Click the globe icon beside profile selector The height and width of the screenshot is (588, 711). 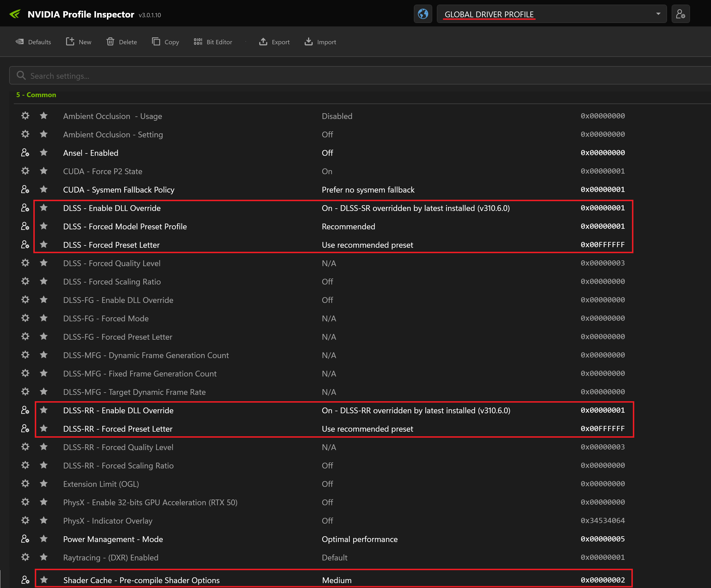[423, 14]
